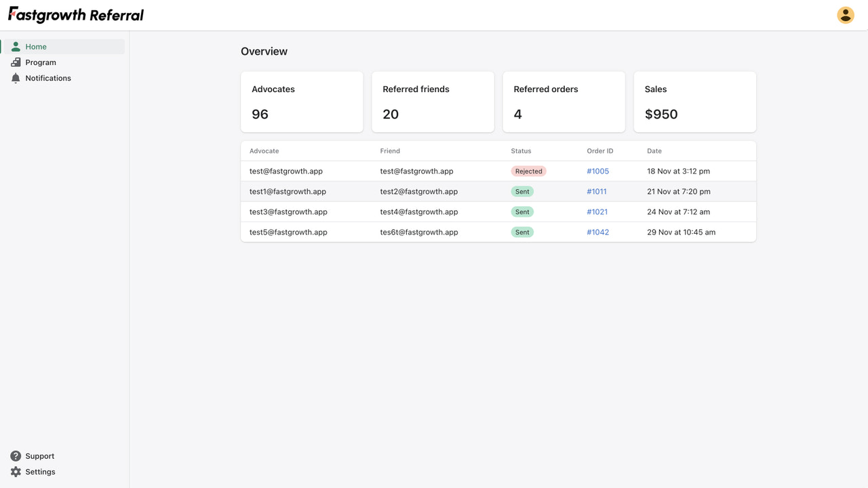Open Settings via the gear icon
The image size is (868, 488).
15,471
